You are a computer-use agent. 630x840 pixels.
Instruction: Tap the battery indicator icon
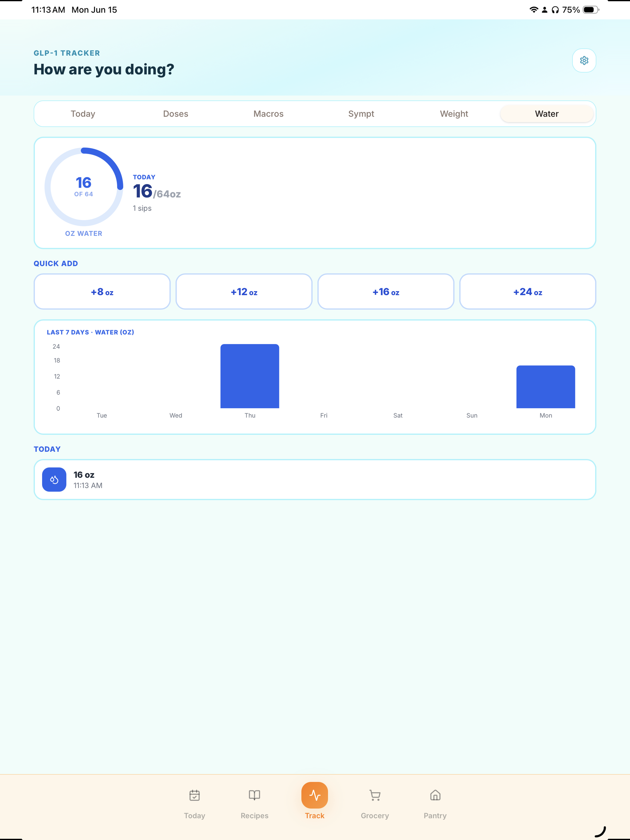[591, 10]
